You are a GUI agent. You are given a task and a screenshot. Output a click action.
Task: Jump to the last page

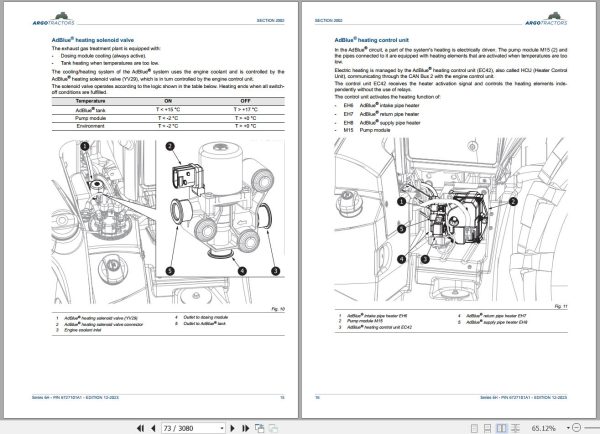point(245,428)
